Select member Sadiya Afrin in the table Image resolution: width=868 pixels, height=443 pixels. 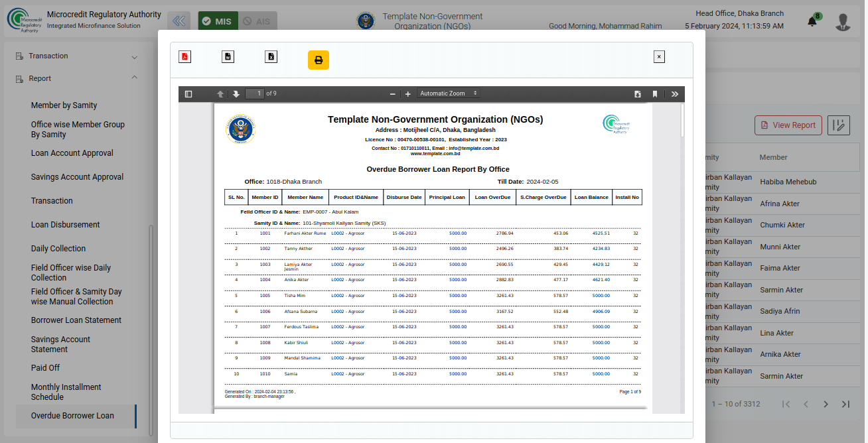[x=780, y=311]
